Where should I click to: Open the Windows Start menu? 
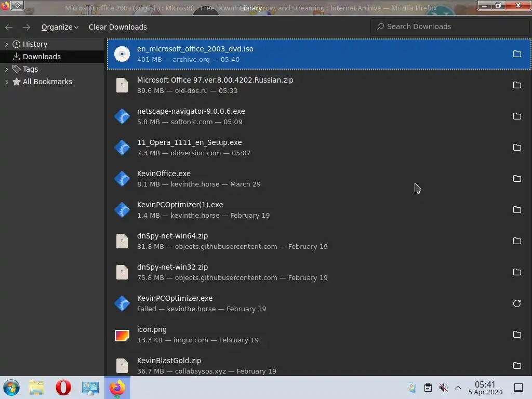pos(11,388)
